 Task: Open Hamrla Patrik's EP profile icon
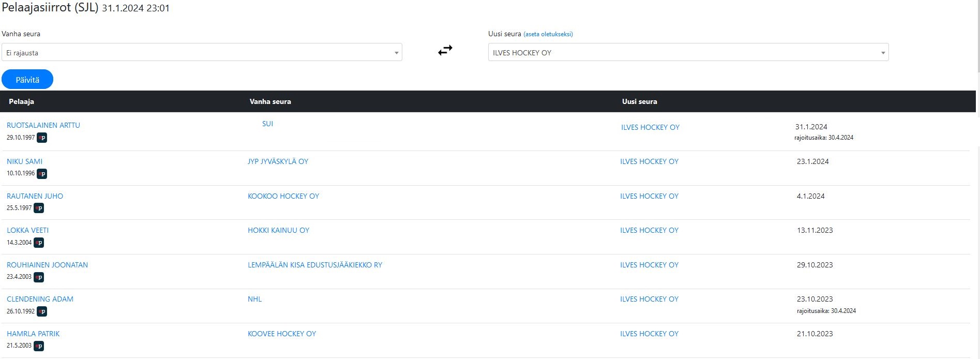[x=39, y=346]
